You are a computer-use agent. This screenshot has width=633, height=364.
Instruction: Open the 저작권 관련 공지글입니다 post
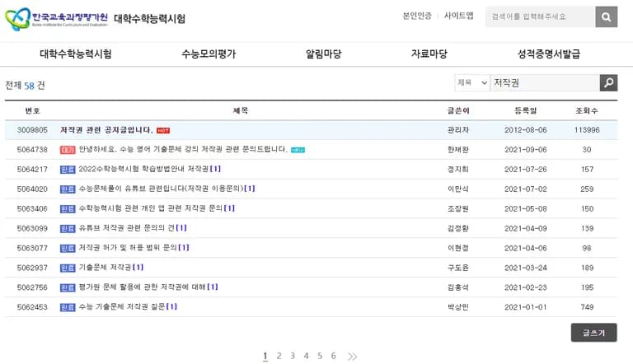click(x=106, y=130)
